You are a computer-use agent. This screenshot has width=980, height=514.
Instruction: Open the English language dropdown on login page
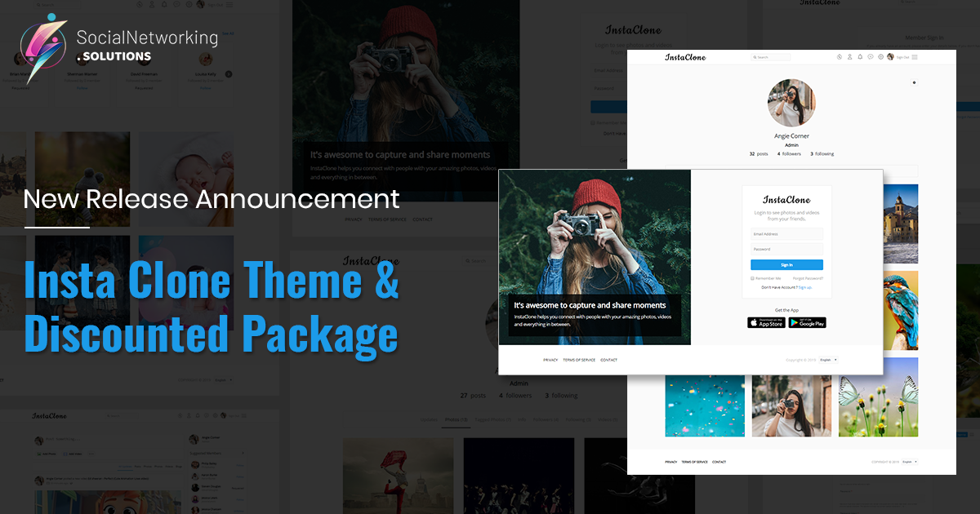click(829, 360)
